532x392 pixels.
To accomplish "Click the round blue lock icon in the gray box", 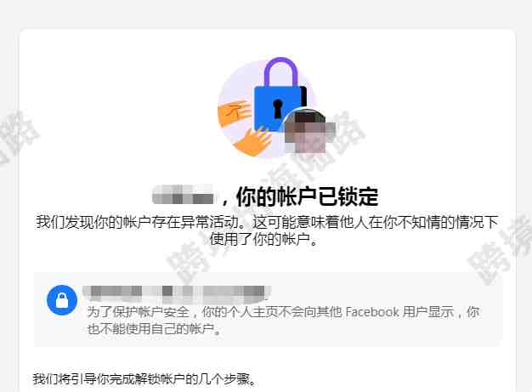I will (62, 300).
